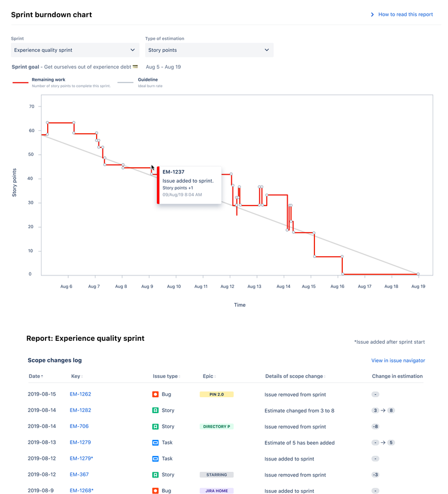Viewport: 448px width, 494px height.
Task: Click the JIRA HOME epic label
Action: point(217,491)
